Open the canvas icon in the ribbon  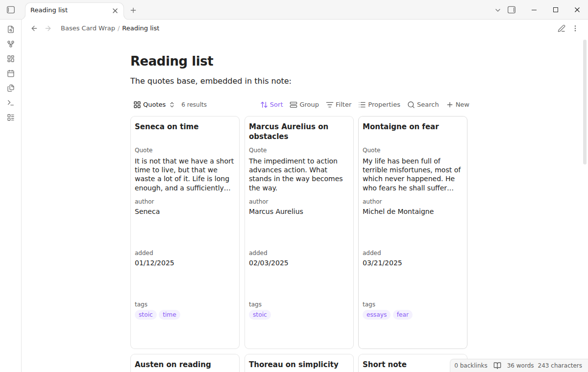pyautogui.click(x=11, y=59)
